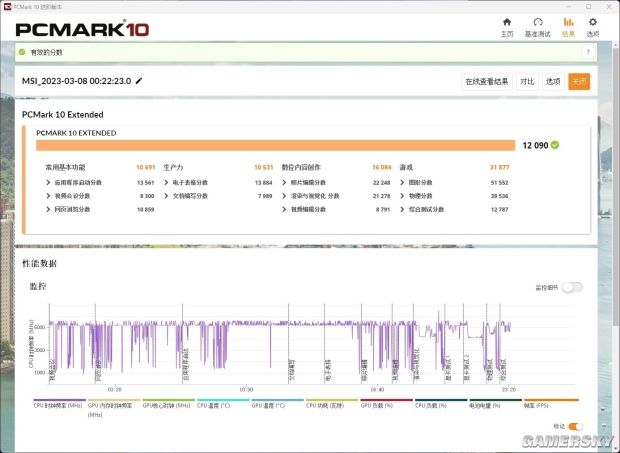The image size is (620, 453).
Task: Click the result name MSI_2023-03-08 00:22:23.0
Action: pos(76,81)
